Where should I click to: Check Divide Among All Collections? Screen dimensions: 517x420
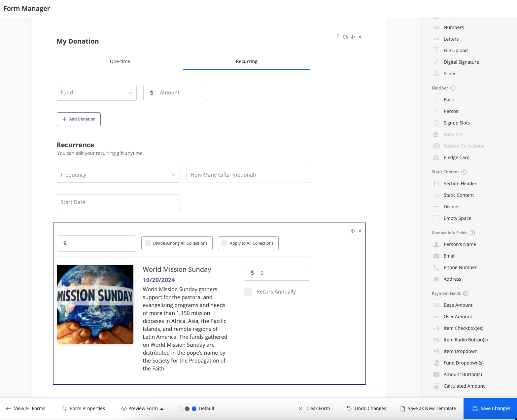[148, 243]
